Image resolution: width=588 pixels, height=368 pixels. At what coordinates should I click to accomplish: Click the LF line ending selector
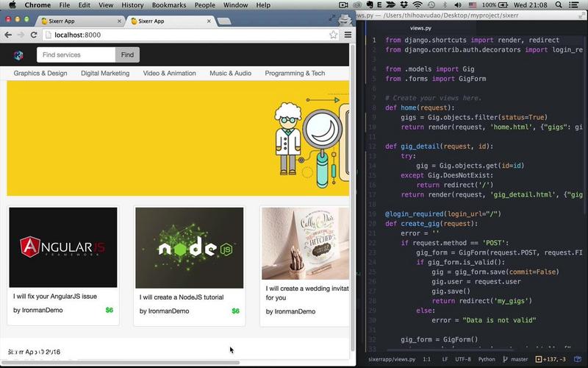pos(445,359)
